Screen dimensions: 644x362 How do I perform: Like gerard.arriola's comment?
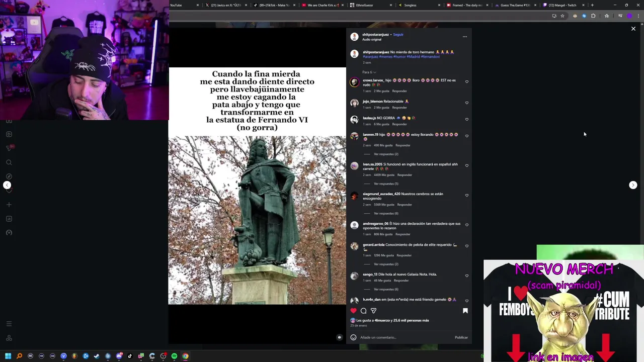pos(466,246)
